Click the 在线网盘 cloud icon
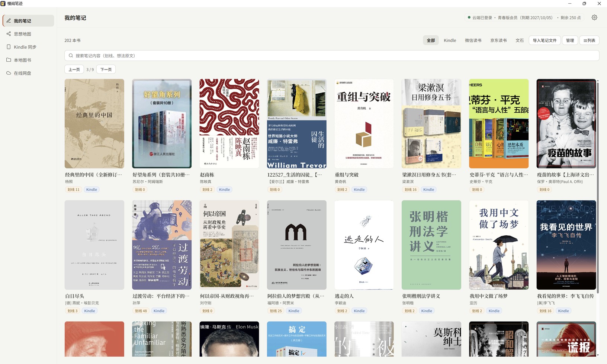 coord(9,73)
